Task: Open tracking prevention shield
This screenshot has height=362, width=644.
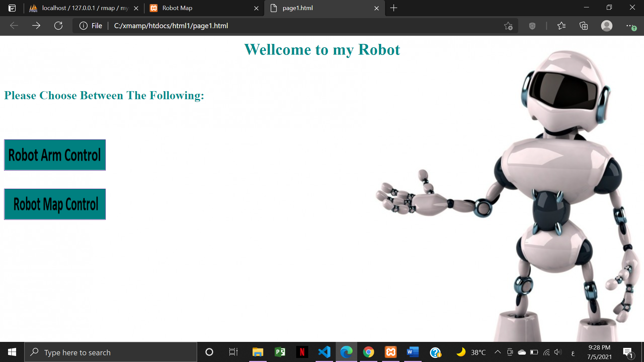Action: (x=532, y=26)
